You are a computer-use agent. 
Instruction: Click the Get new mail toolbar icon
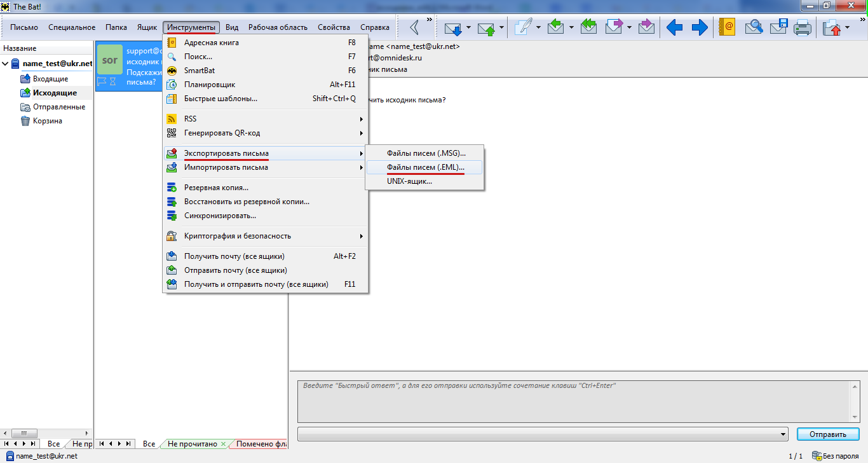pyautogui.click(x=453, y=27)
